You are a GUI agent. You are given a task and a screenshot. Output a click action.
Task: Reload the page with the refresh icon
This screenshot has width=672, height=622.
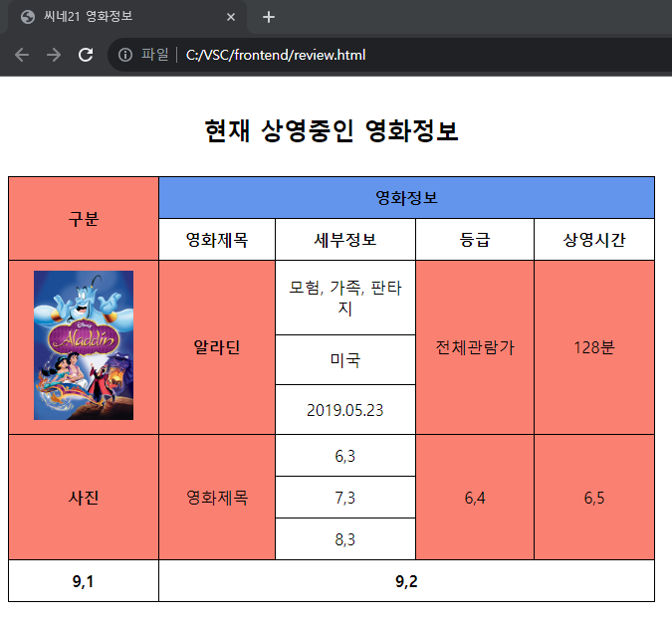[86, 55]
